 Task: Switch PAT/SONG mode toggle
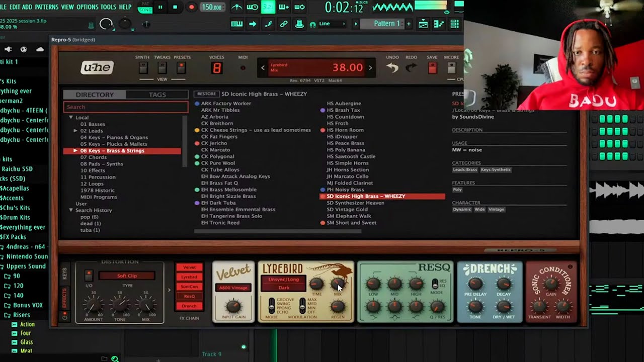(145, 7)
